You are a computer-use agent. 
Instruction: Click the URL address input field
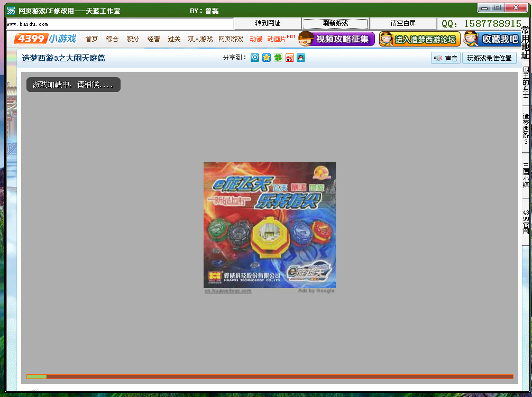(x=119, y=24)
